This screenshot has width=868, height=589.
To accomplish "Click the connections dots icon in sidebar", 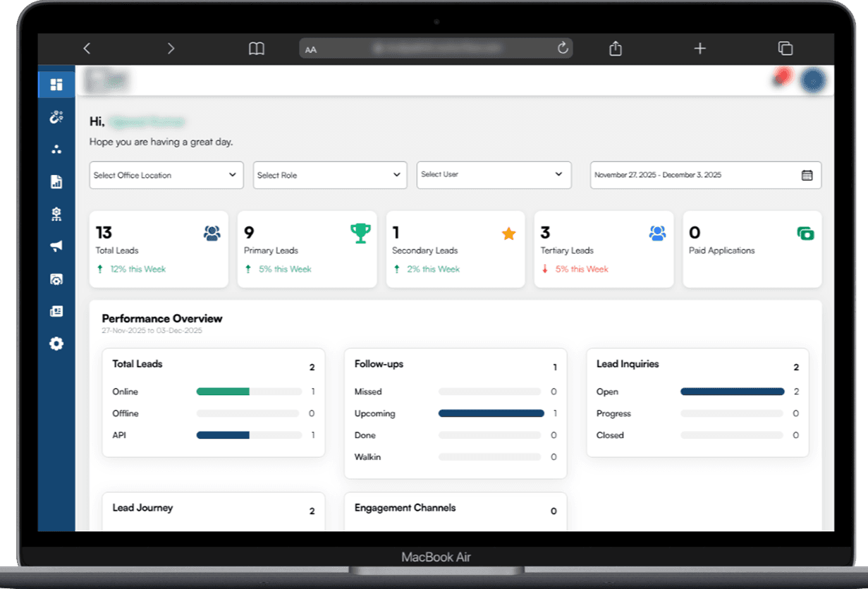I will [x=56, y=149].
